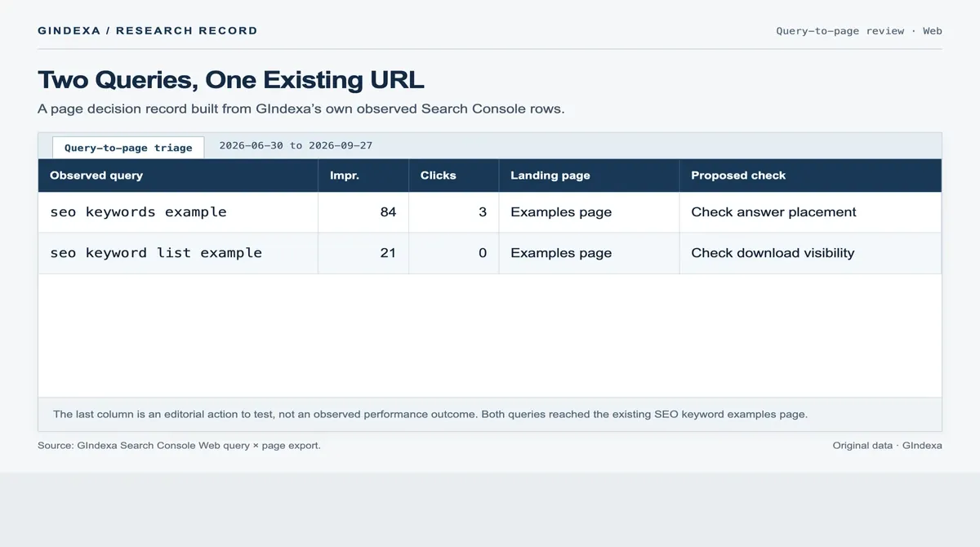Image resolution: width=980 pixels, height=547 pixels.
Task: Click the title 'Two Queries, One Existing URL'
Action: [x=231, y=80]
